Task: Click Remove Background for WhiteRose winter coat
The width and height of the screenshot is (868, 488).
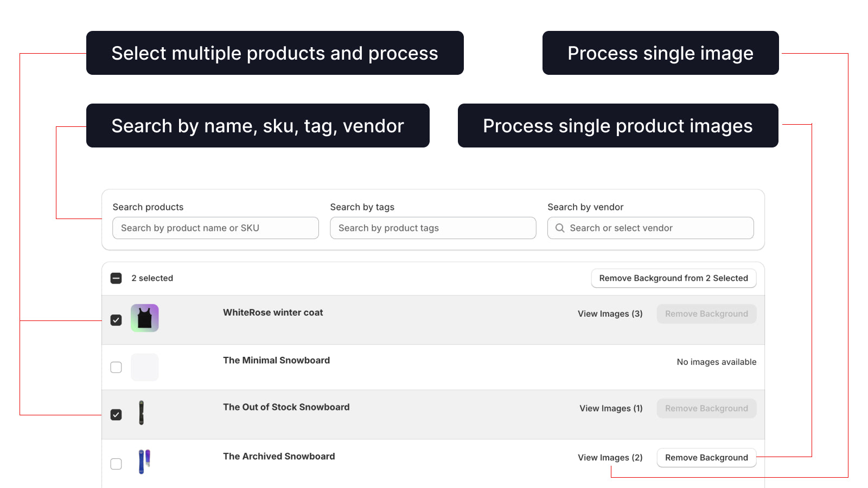Action: coord(706,314)
